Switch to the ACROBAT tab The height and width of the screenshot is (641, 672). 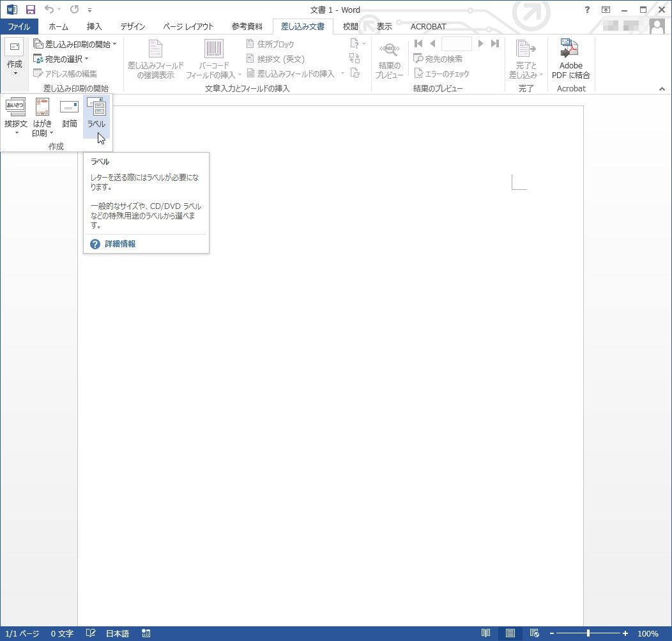[x=428, y=27]
